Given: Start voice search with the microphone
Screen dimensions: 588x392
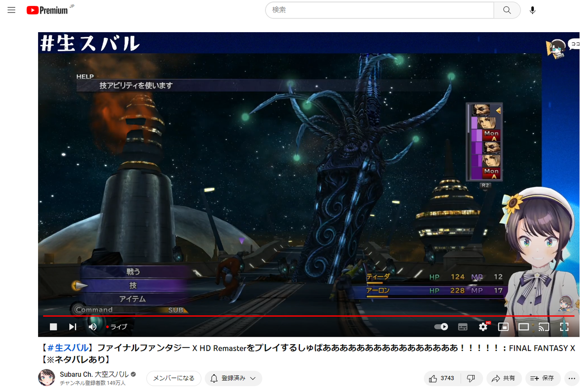Looking at the screenshot, I should pyautogui.click(x=532, y=10).
